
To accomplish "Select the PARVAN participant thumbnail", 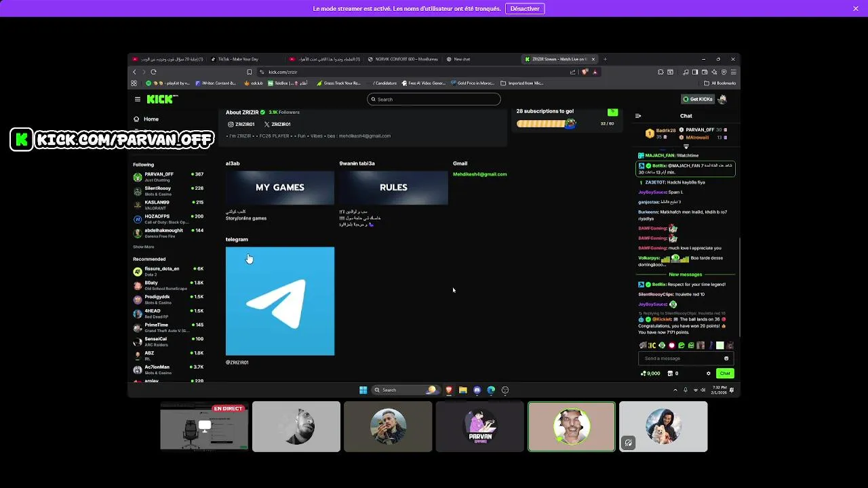I will tap(479, 427).
